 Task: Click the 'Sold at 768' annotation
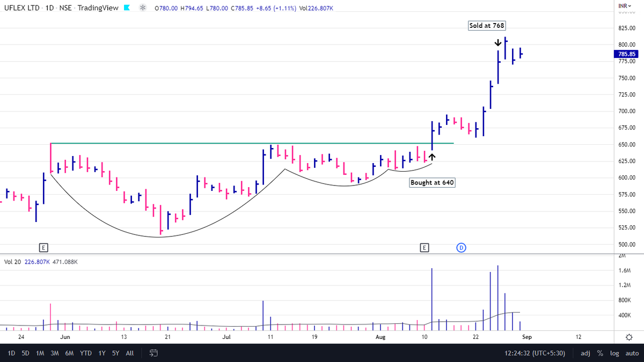486,25
